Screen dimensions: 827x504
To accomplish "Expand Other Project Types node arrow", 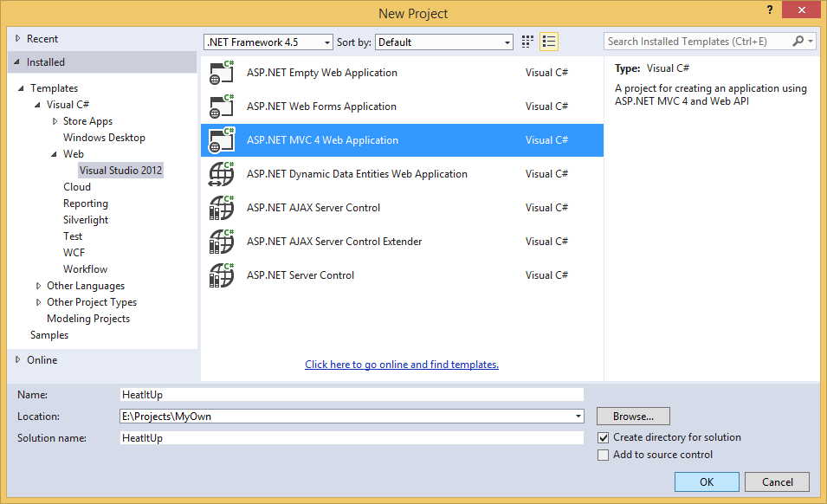I will [x=38, y=302].
